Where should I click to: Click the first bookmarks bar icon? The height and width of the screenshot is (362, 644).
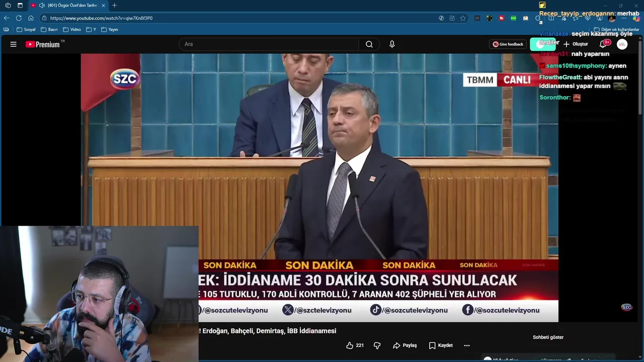pyautogui.click(x=6, y=30)
